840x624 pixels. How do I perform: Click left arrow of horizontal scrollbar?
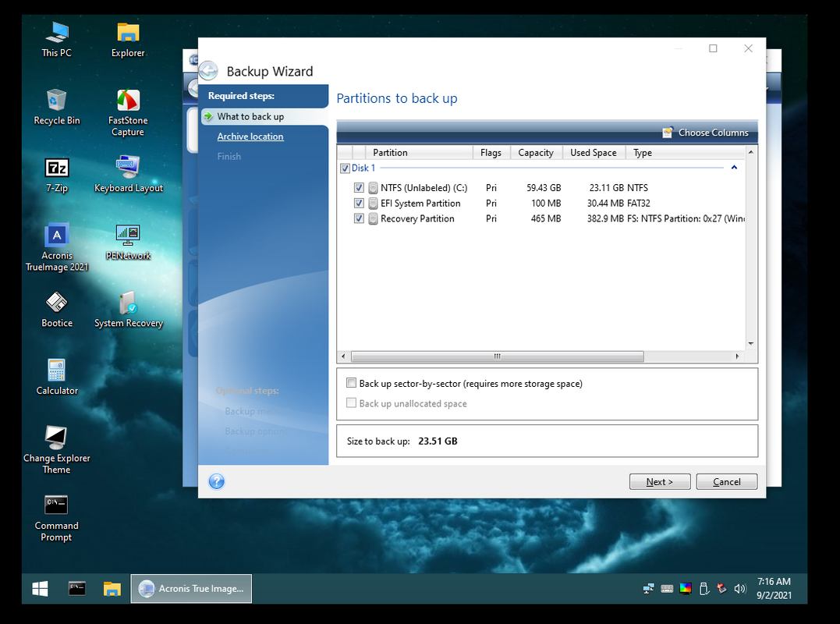[x=344, y=356]
